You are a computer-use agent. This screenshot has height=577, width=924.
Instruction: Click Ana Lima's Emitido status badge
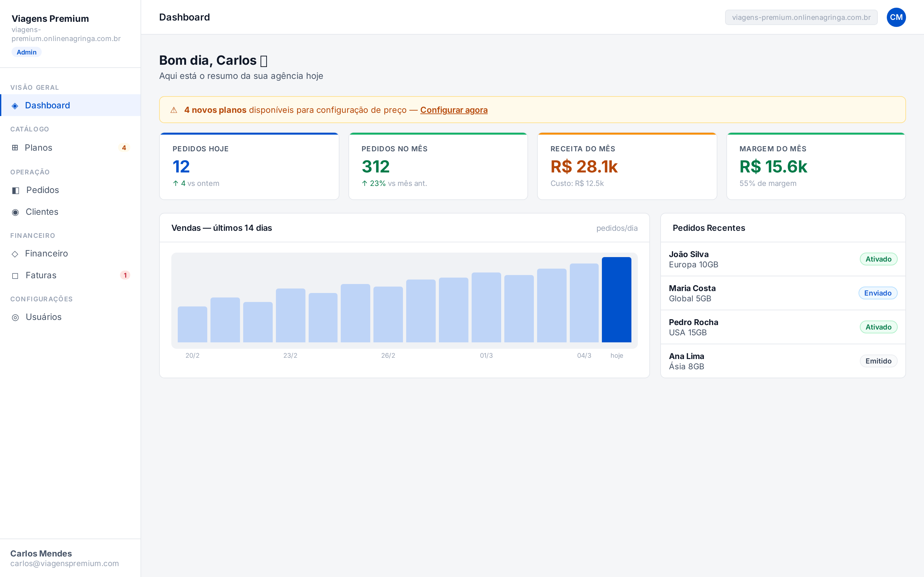878,361
